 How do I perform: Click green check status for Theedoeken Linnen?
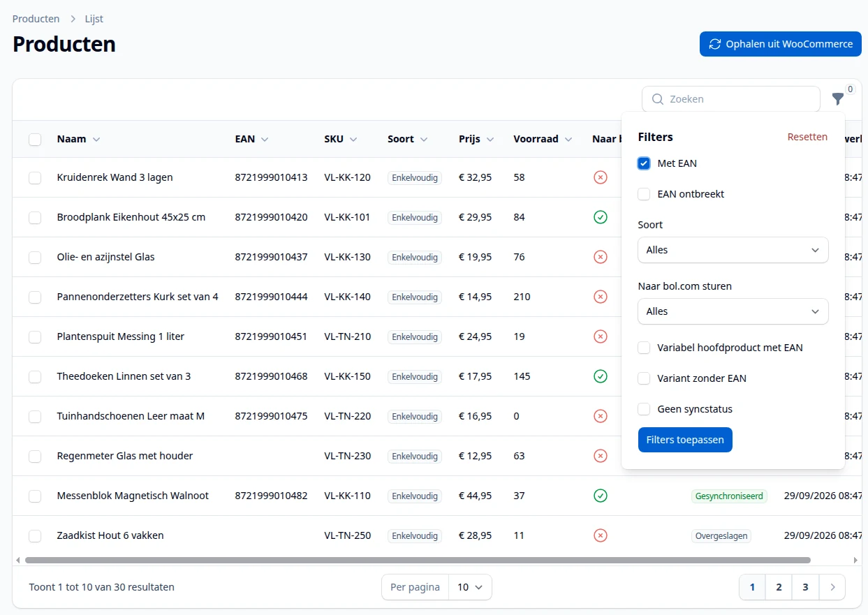(x=600, y=376)
